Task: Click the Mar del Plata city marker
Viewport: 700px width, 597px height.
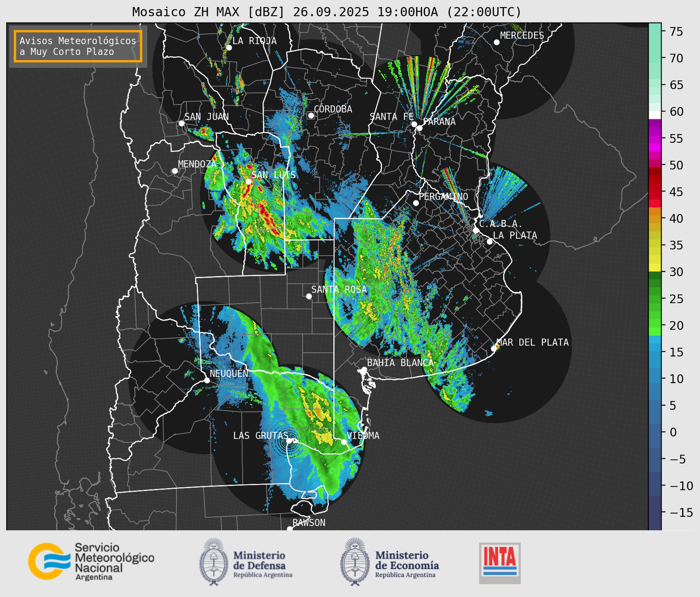Action: (x=493, y=349)
